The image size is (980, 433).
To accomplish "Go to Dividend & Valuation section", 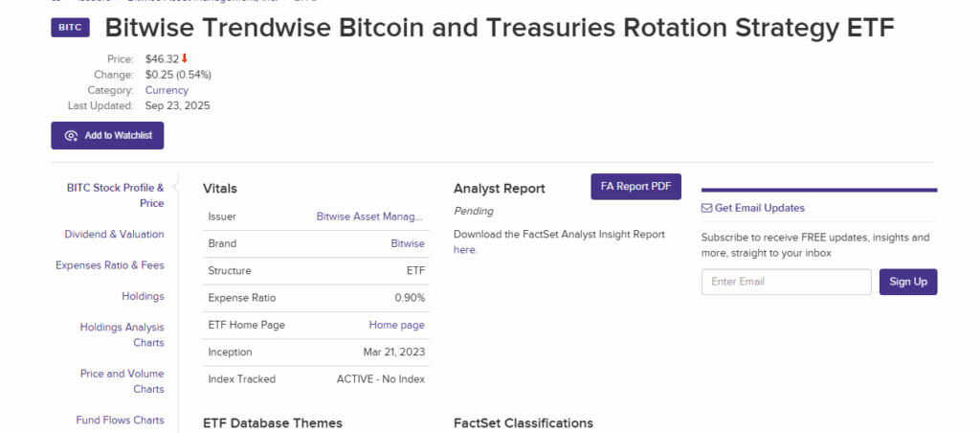I will (x=114, y=234).
